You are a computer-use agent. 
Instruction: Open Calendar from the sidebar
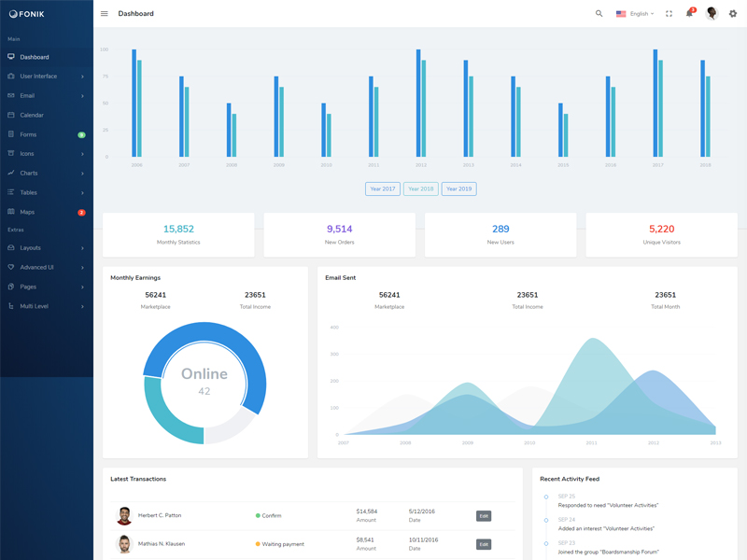pyautogui.click(x=32, y=115)
